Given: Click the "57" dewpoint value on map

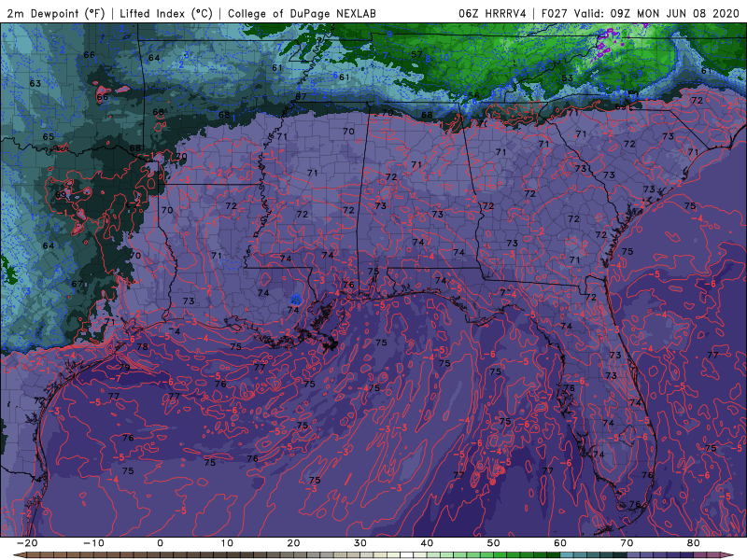Looking at the screenshot, I should point(416,54).
